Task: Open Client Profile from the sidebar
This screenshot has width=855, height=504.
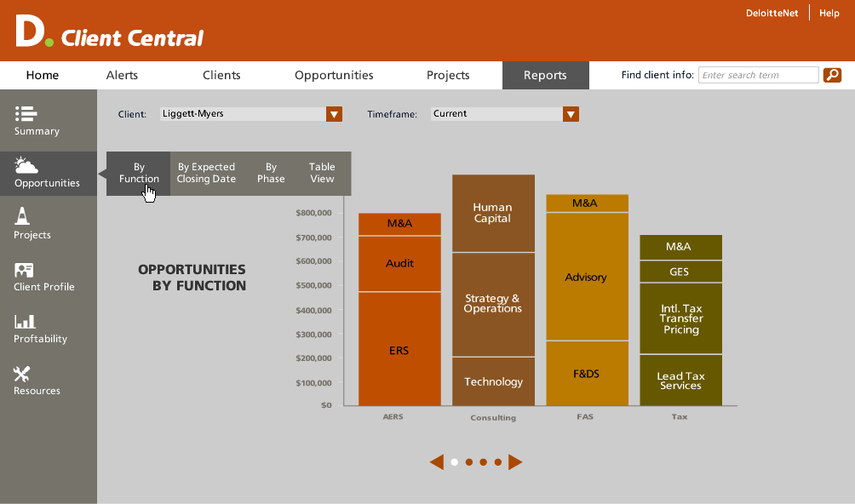Action: [x=43, y=278]
